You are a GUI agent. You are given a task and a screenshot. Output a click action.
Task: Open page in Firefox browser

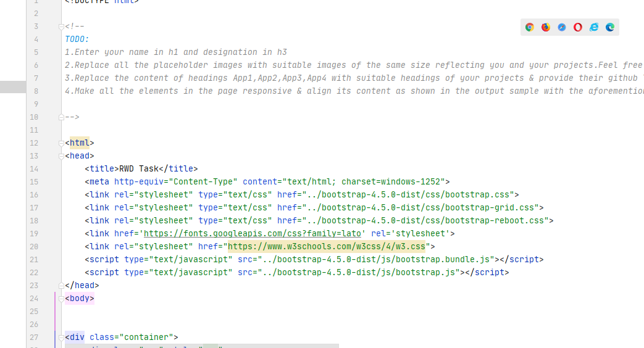tap(546, 28)
